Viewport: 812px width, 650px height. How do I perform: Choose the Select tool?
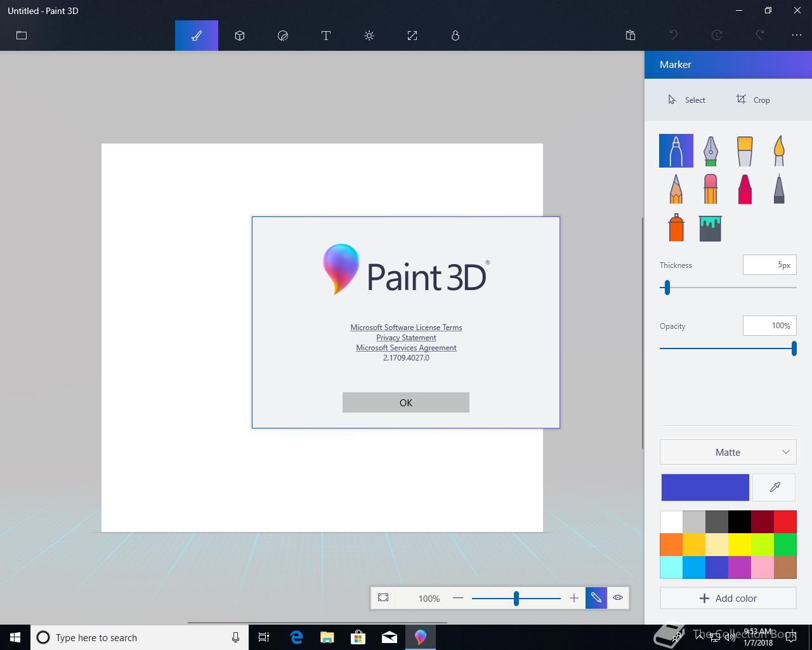(686, 100)
